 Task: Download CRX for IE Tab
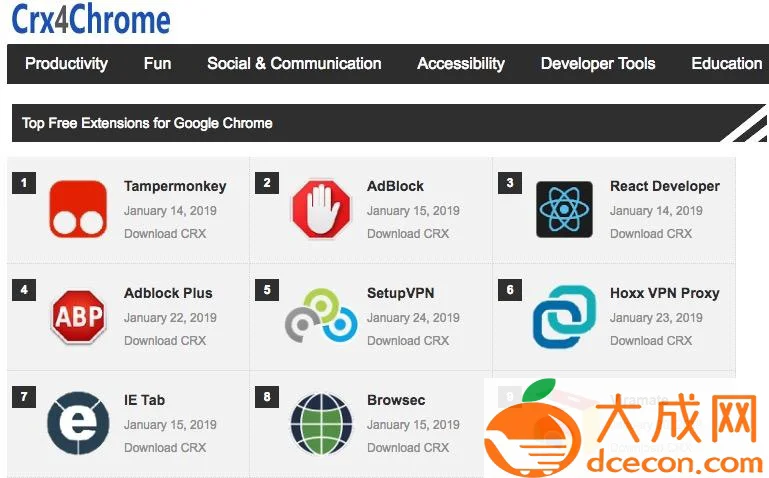165,447
